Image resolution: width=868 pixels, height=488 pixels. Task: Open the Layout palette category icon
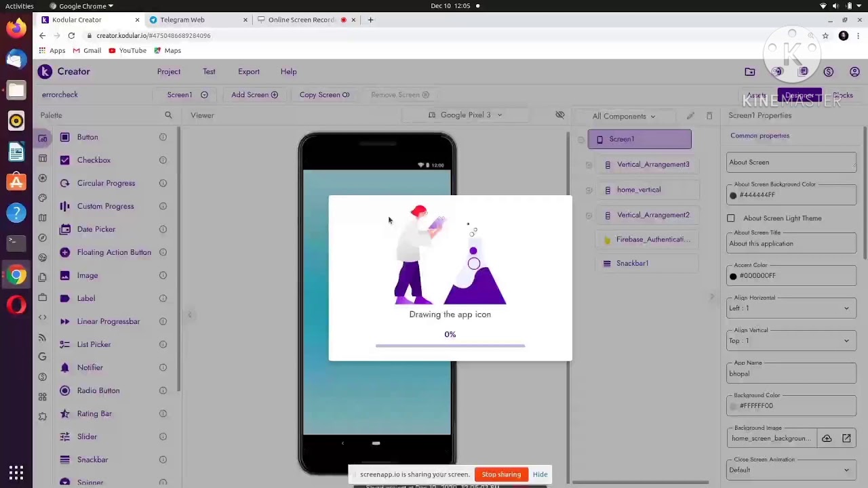click(x=43, y=159)
